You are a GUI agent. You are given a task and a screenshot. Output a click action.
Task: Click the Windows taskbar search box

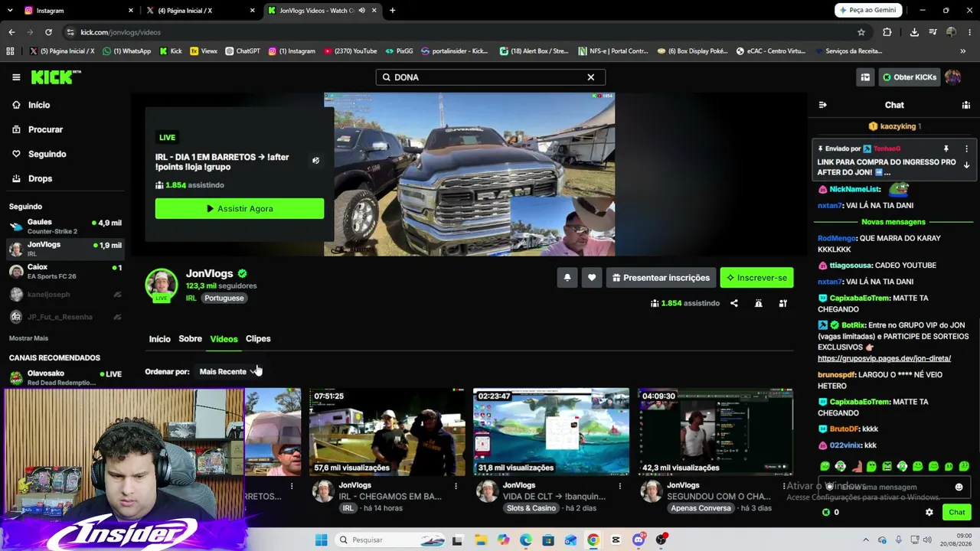pos(389,540)
